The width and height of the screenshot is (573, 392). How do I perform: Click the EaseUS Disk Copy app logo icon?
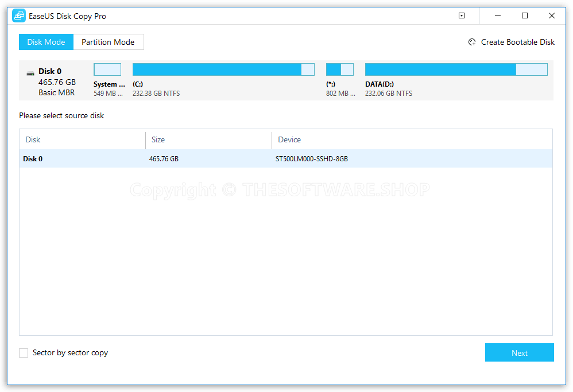(x=18, y=15)
